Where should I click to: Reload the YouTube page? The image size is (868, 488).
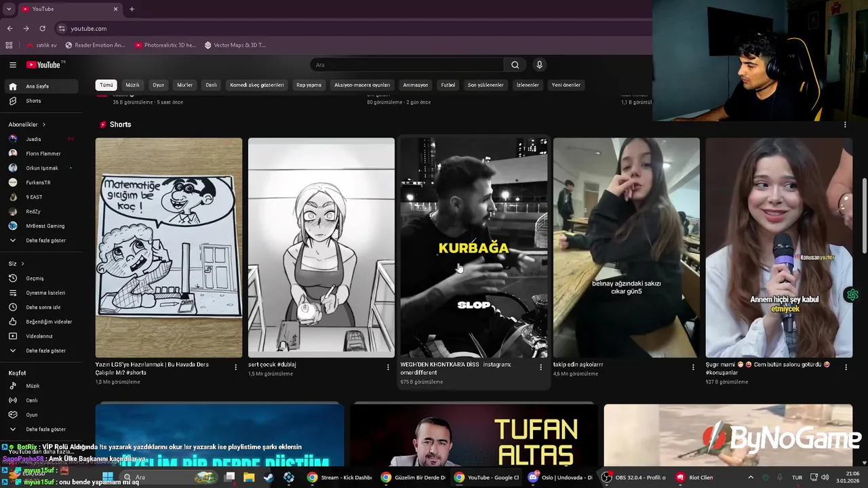pyautogui.click(x=42, y=28)
